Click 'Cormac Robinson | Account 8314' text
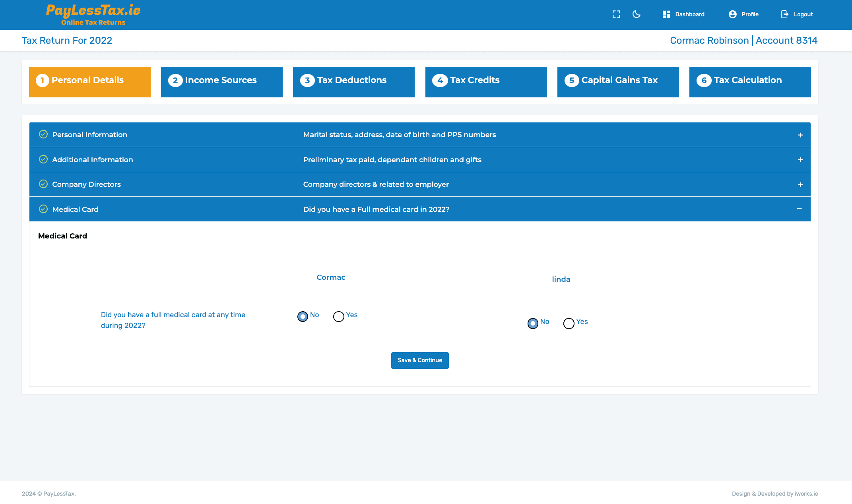852x504 pixels. pyautogui.click(x=743, y=41)
